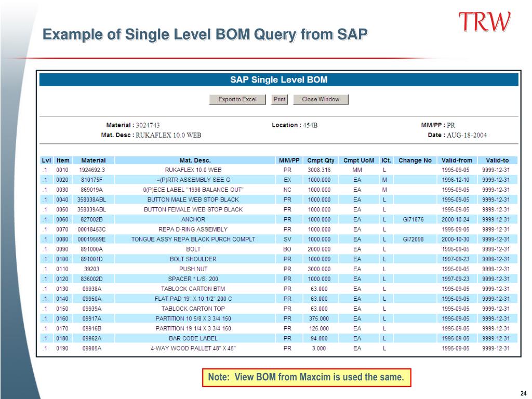Click material number 39203
This screenshot has height=399, width=532.
point(91,269)
